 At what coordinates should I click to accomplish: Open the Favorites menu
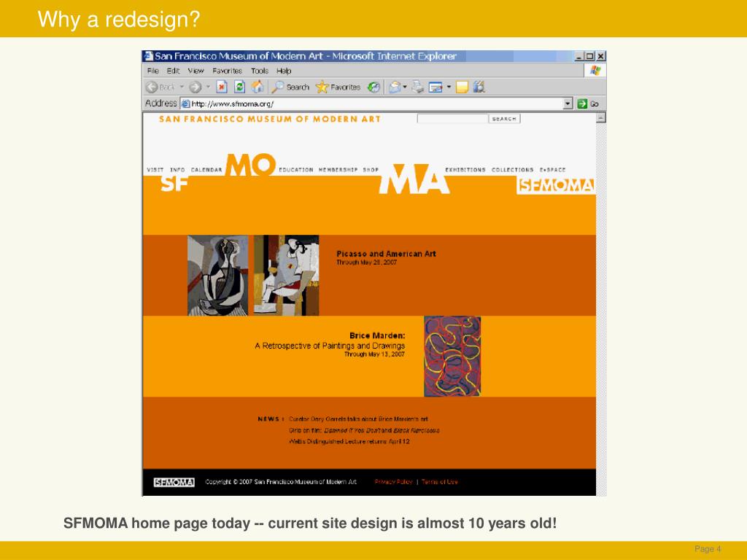(x=228, y=71)
